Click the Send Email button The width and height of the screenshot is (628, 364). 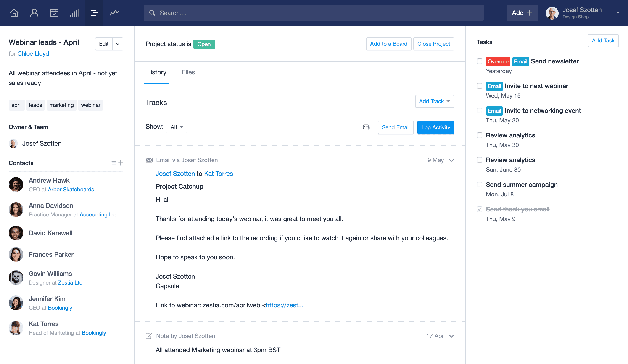(x=396, y=127)
